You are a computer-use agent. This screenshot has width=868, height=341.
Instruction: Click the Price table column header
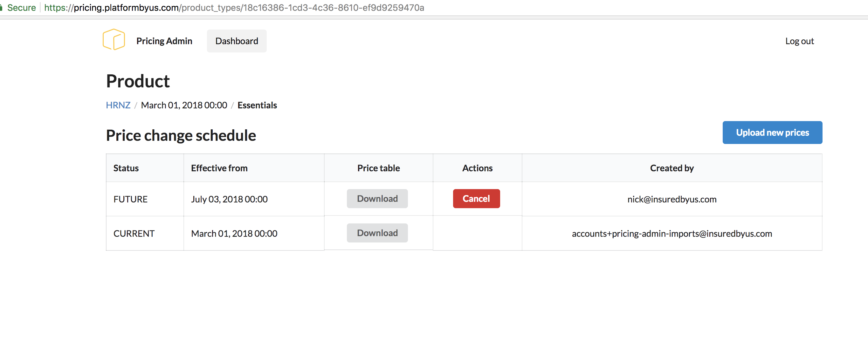(378, 168)
